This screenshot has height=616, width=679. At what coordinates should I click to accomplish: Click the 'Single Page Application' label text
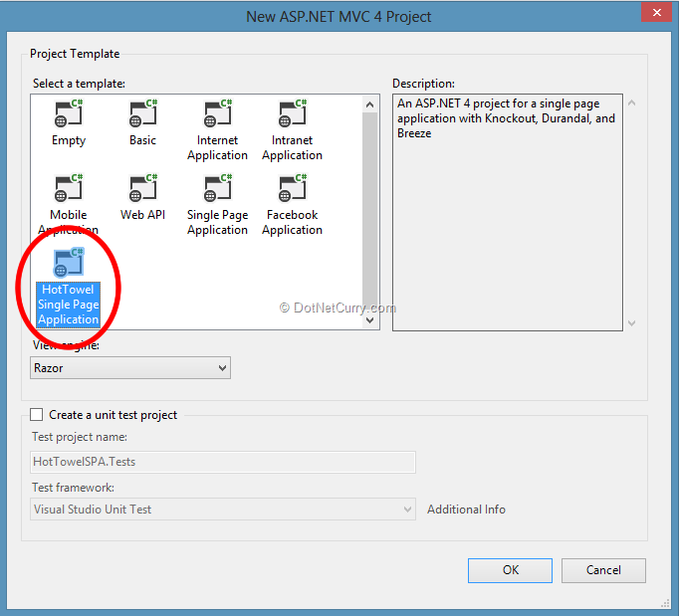[217, 222]
